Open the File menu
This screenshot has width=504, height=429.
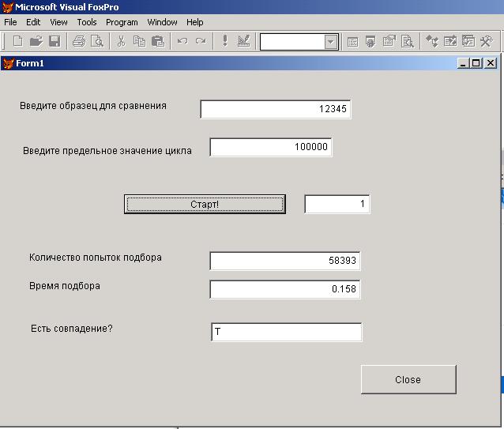tap(10, 22)
